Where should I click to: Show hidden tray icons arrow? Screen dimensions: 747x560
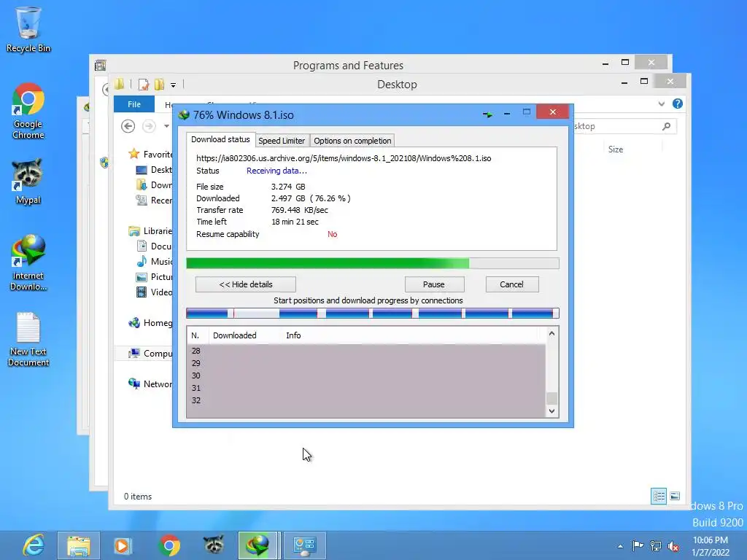click(620, 546)
